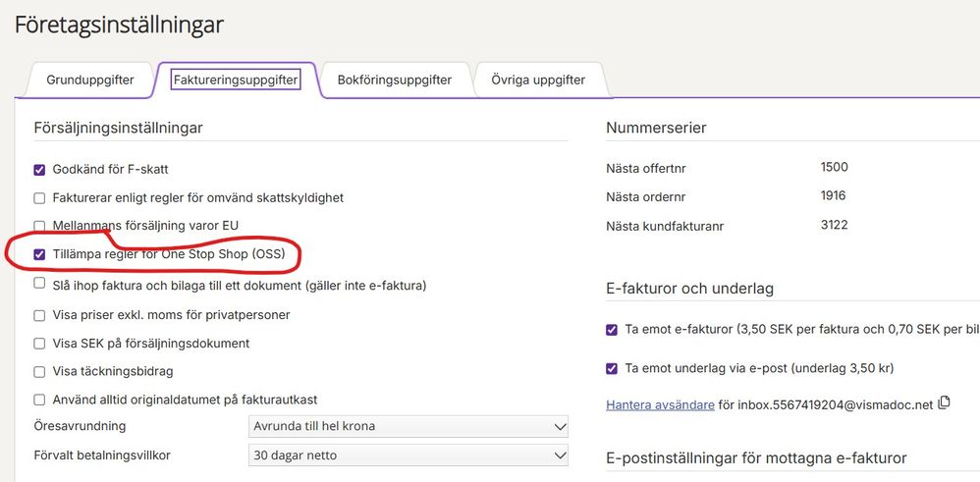980x482 pixels.
Task: Click the Förvalt betalningsvillkor label
Action: point(102,455)
